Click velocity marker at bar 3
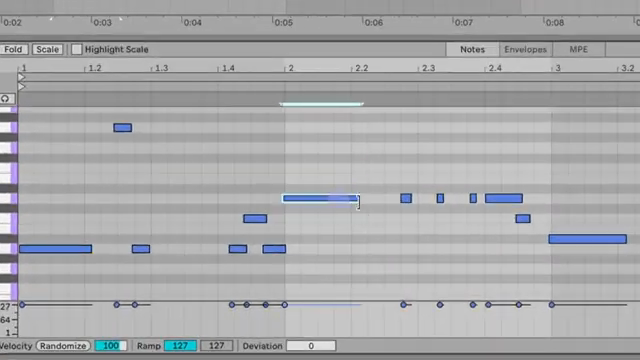 point(551,304)
